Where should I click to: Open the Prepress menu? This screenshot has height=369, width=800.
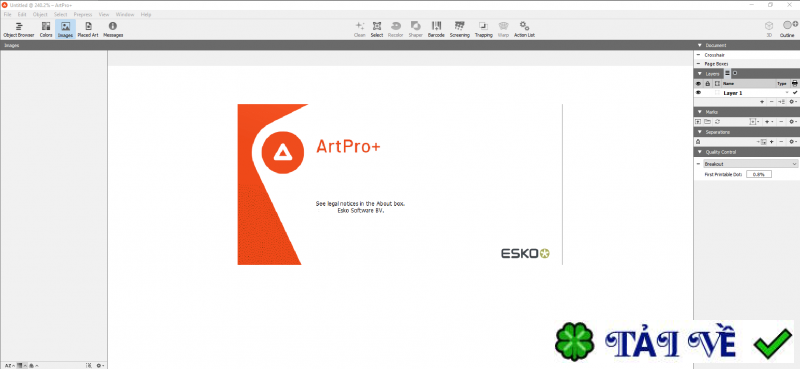(83, 14)
